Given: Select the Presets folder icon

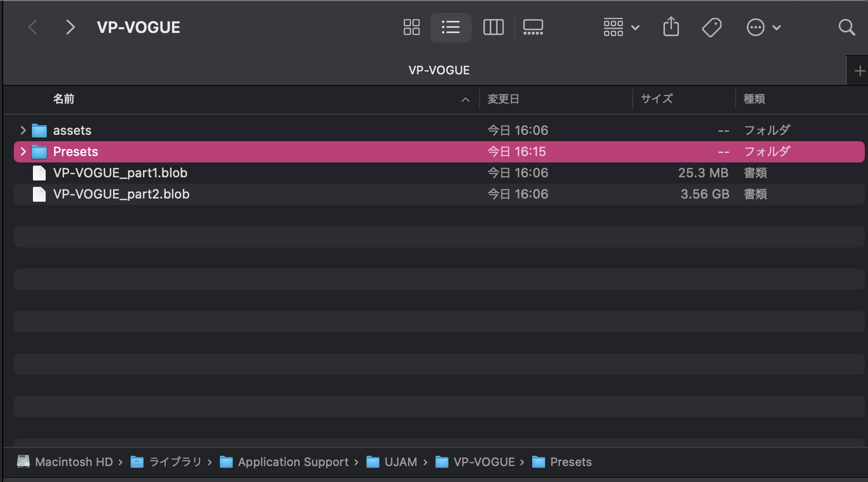Looking at the screenshot, I should pos(39,151).
